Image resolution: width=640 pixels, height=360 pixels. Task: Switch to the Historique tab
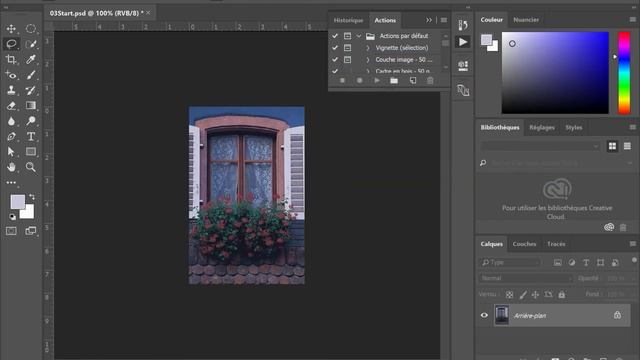click(x=348, y=20)
